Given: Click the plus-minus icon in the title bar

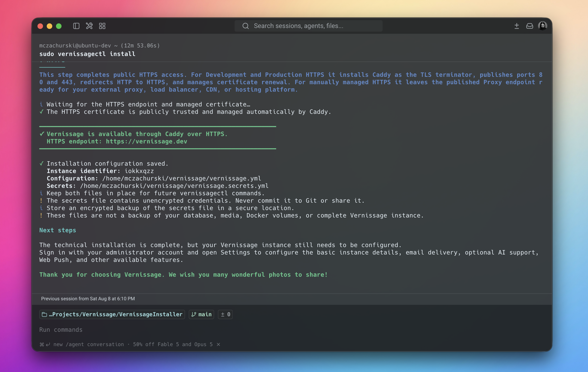Looking at the screenshot, I should 517,26.
